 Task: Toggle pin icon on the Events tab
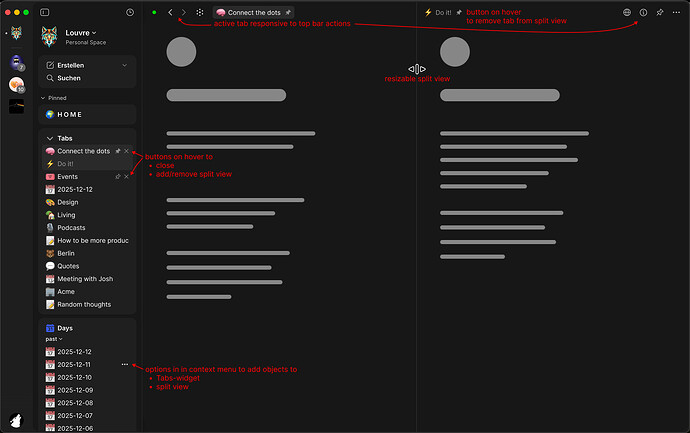pyautogui.click(x=118, y=176)
